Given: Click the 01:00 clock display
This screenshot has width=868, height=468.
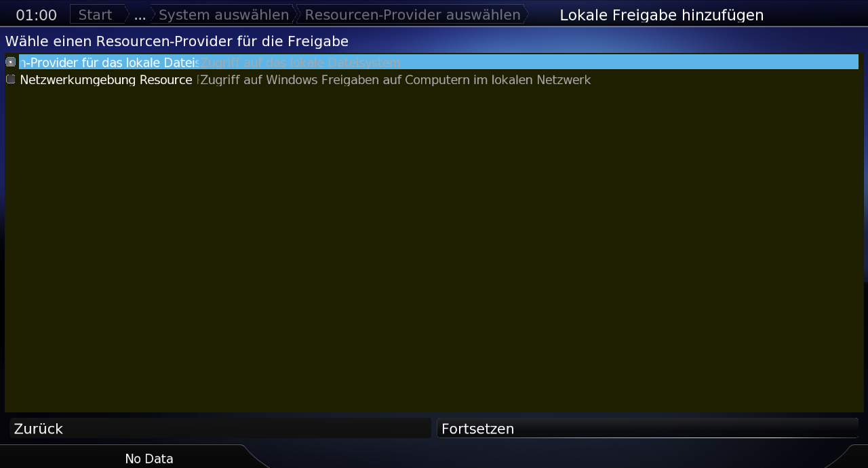Looking at the screenshot, I should pos(37,15).
